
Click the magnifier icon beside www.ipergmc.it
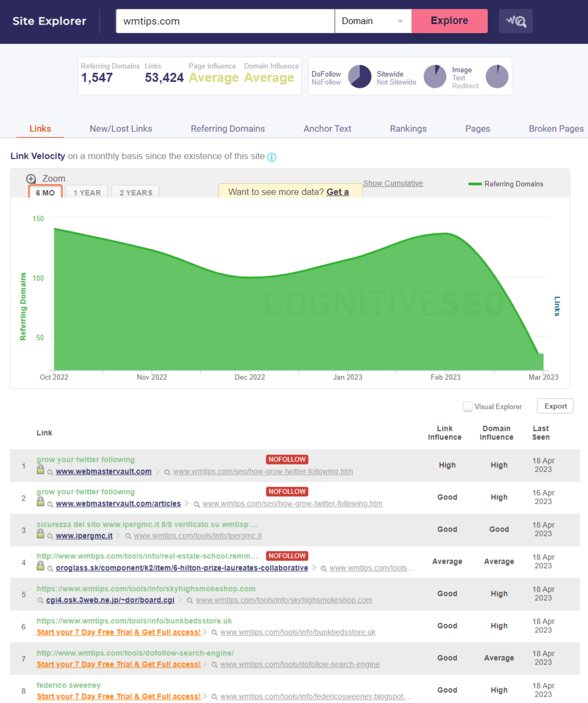click(x=49, y=536)
